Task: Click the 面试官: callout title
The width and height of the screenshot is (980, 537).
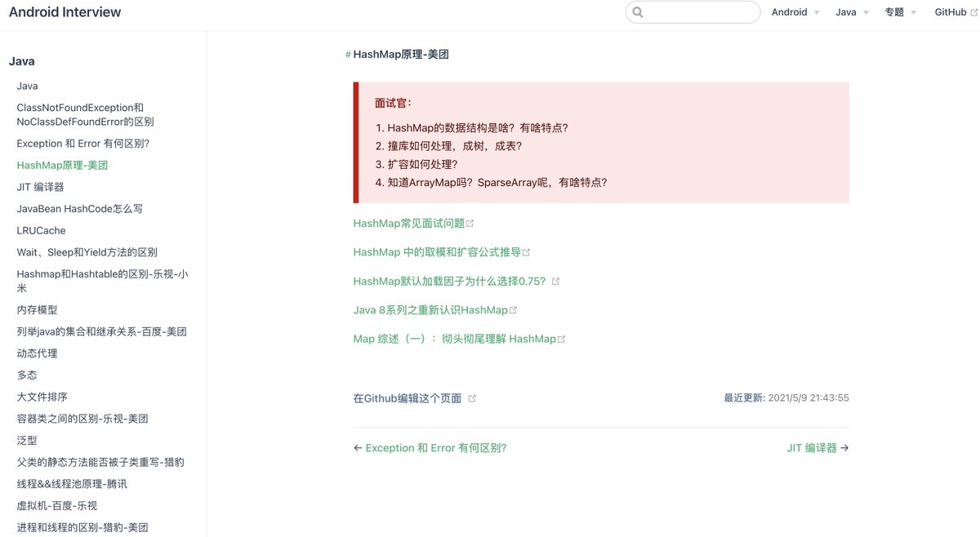Action: point(394,103)
